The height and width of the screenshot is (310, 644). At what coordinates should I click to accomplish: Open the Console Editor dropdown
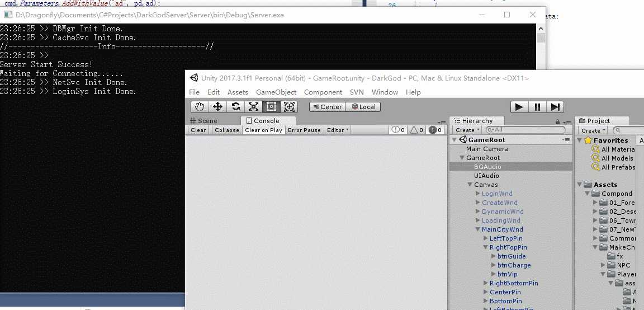coord(338,130)
